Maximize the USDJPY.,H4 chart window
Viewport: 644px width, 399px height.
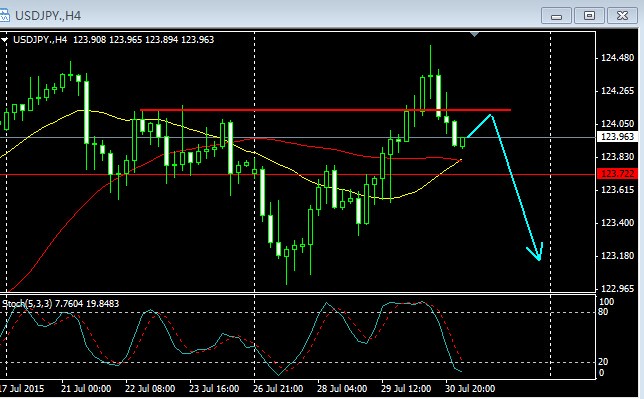click(589, 16)
